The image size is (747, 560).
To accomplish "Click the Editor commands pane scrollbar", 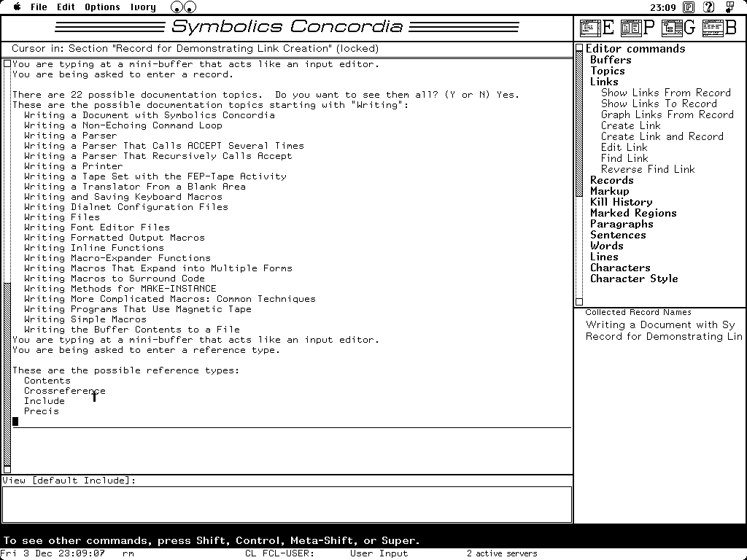I will [x=579, y=124].
